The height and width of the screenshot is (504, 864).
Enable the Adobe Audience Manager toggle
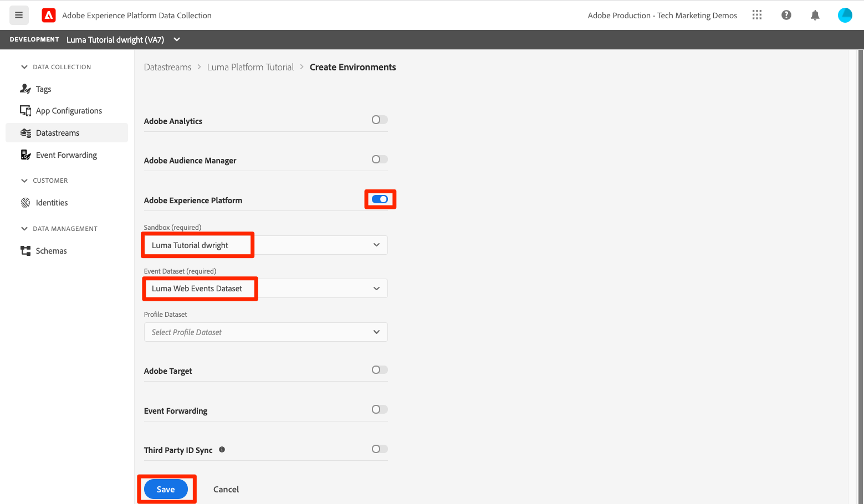(380, 160)
